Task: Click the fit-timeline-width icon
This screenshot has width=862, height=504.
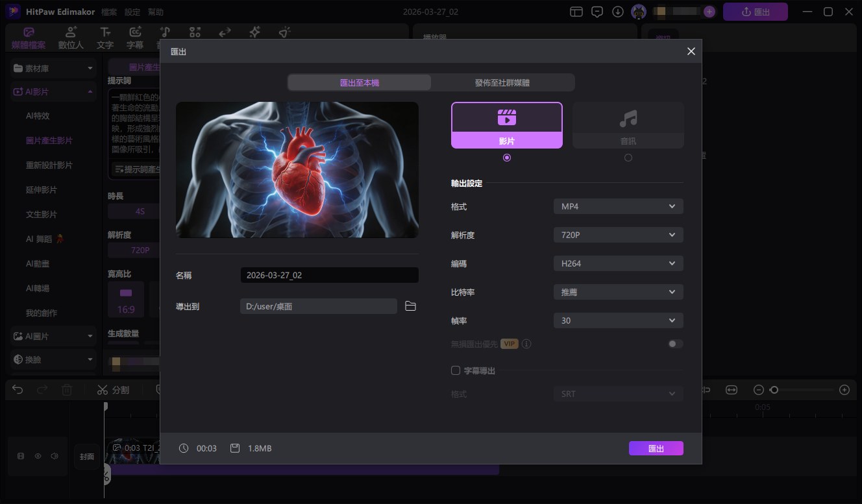Action: (x=732, y=390)
